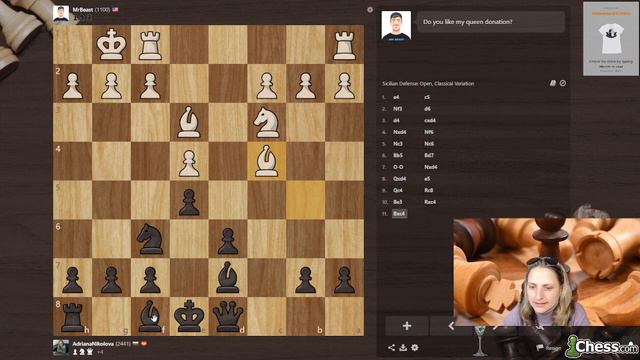Viewport: 640px width, 360px height.
Task: Select move 1 e4 in move list
Action: coord(396,97)
